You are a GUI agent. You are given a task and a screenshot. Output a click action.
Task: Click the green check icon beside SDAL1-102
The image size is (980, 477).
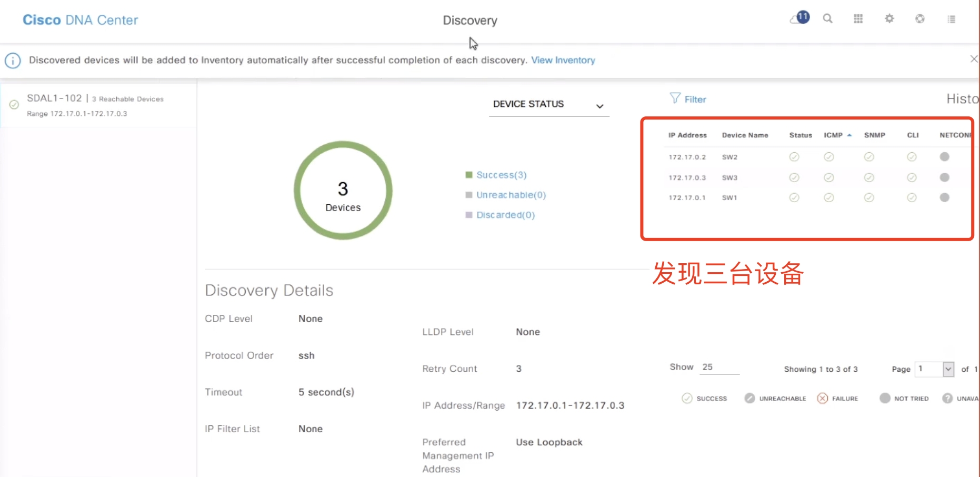tap(14, 105)
